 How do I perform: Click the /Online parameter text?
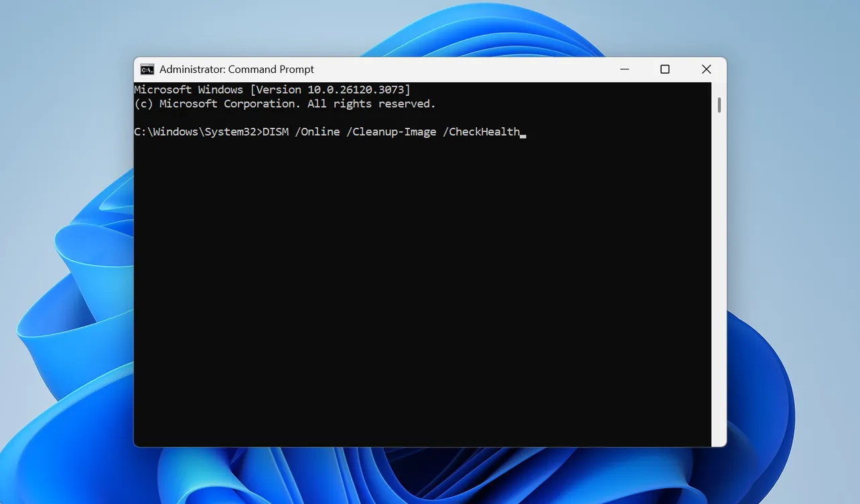click(x=319, y=131)
